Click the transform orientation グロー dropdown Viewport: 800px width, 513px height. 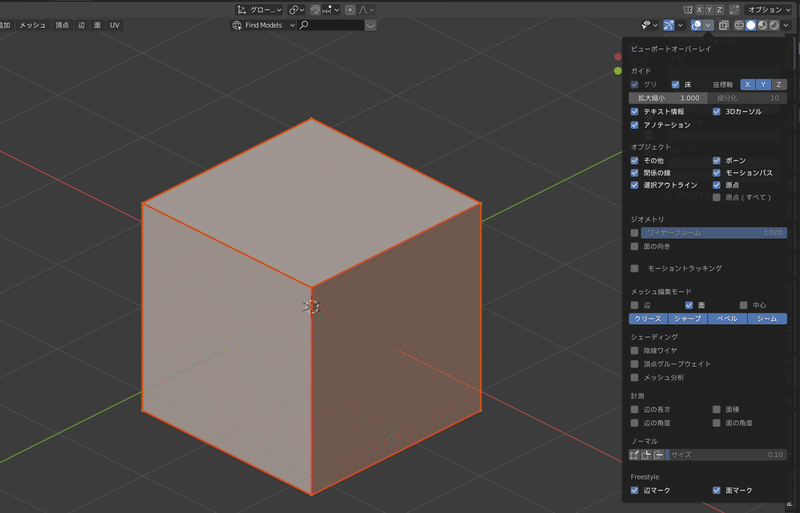[x=259, y=10]
